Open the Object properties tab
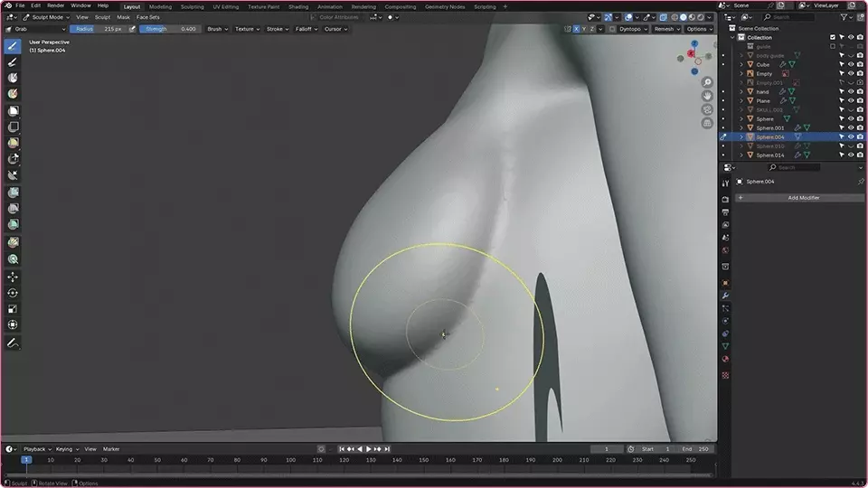The image size is (868, 488). click(725, 283)
